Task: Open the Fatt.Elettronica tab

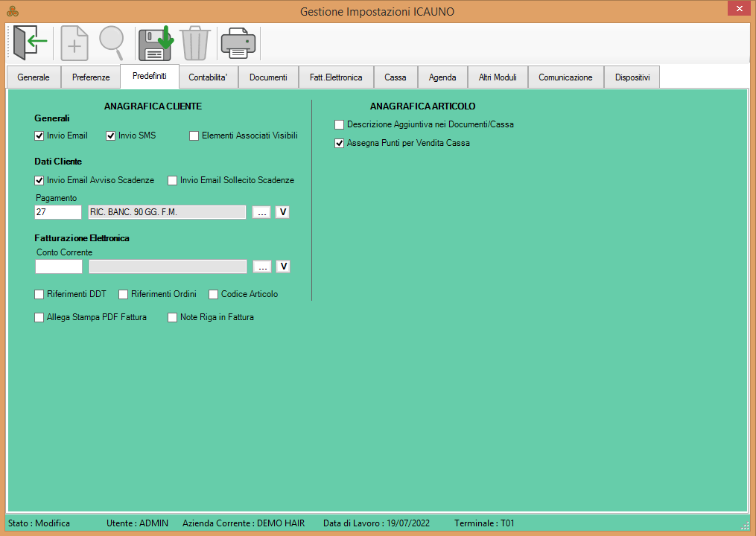Action: pos(336,77)
